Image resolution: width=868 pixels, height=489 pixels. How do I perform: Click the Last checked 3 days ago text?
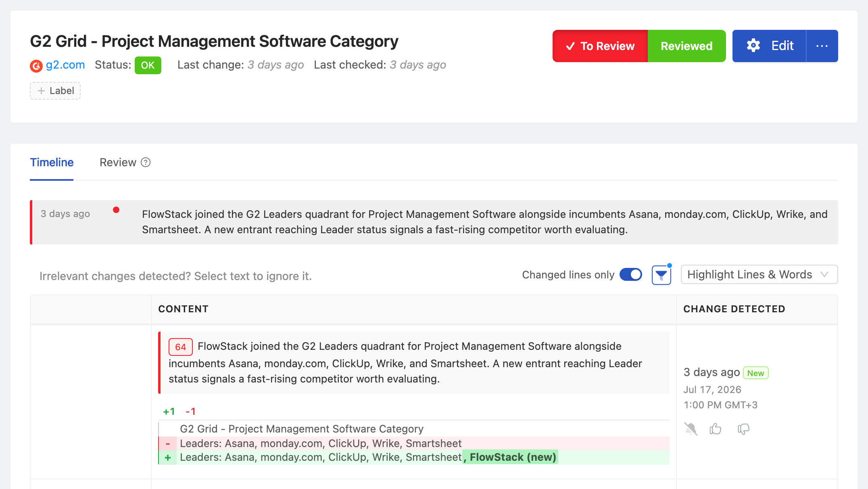[380, 65]
